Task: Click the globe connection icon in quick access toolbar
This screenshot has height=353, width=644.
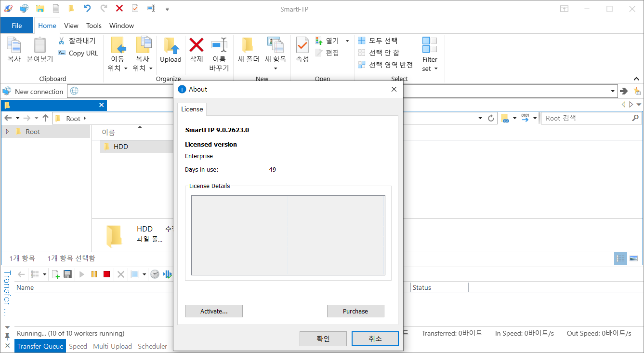Action: pyautogui.click(x=24, y=8)
